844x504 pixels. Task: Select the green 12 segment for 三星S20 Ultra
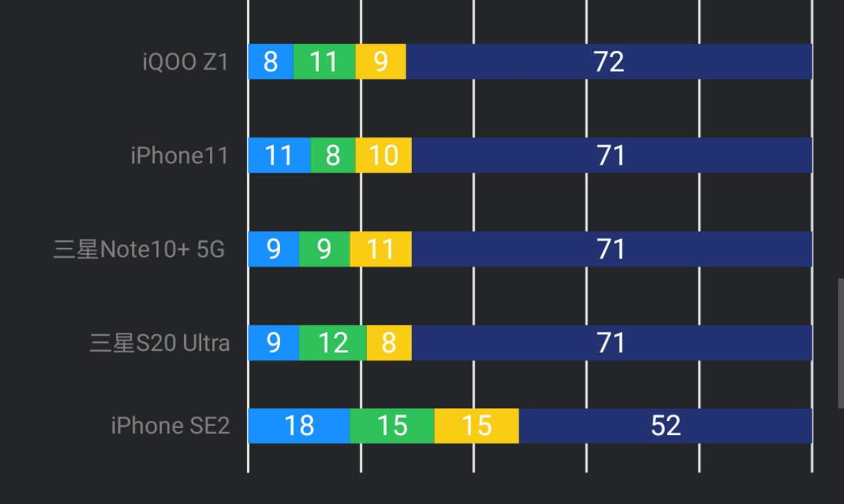(x=333, y=343)
